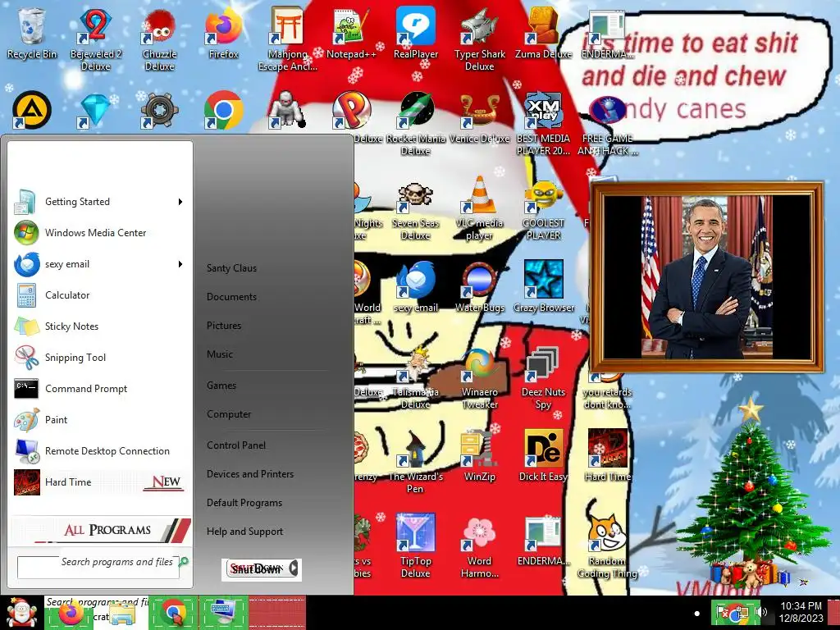Open RealPlayer desktop shortcut
The image size is (840, 630).
[x=416, y=33]
